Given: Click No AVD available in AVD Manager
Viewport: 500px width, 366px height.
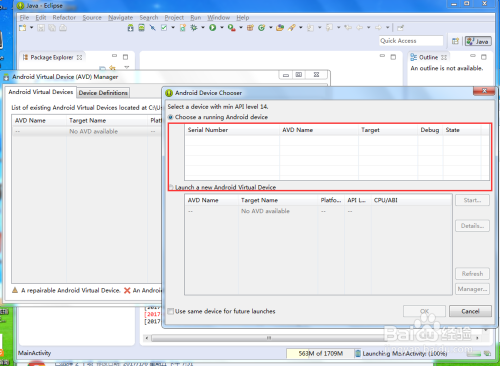Looking at the screenshot, I should (x=94, y=131).
